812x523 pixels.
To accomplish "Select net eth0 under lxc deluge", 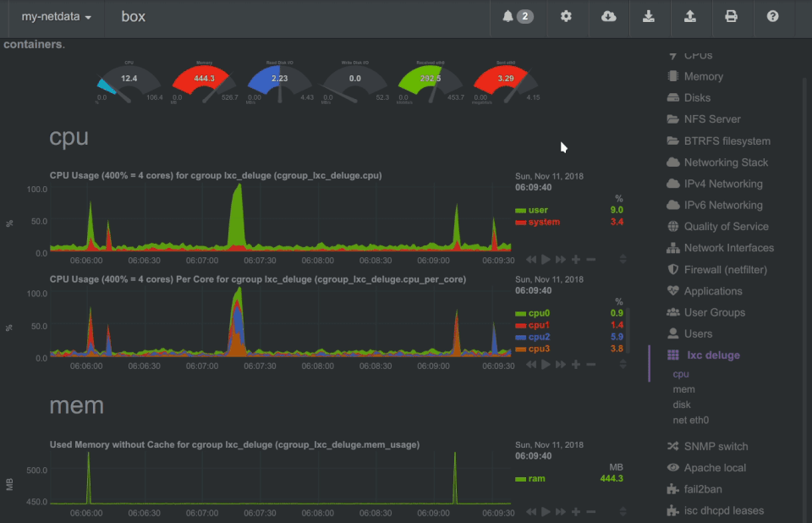I will point(691,420).
